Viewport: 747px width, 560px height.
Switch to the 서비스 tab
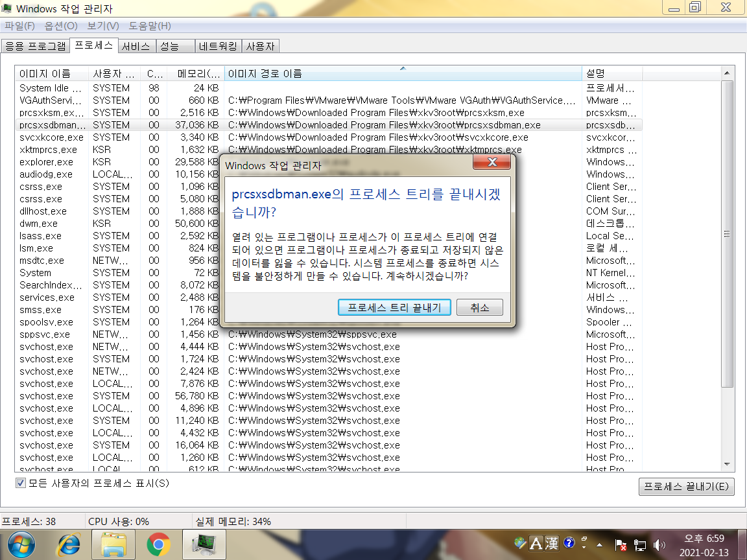coord(136,46)
